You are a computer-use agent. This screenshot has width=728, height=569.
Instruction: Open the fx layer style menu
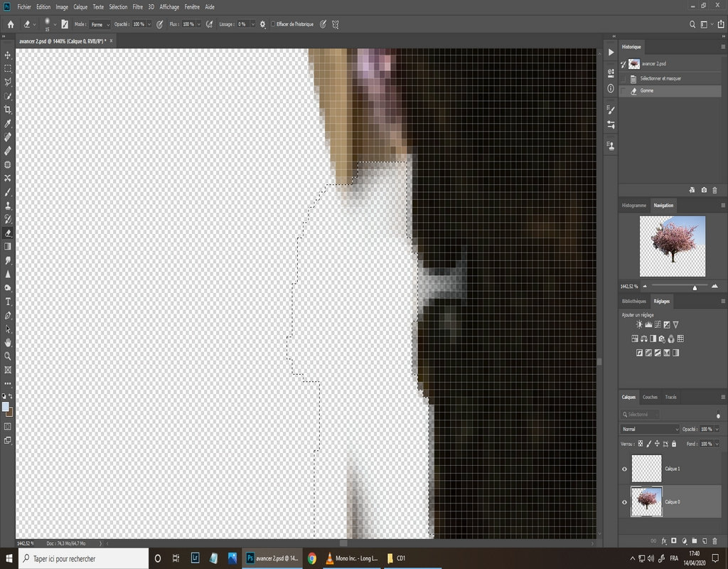click(664, 541)
